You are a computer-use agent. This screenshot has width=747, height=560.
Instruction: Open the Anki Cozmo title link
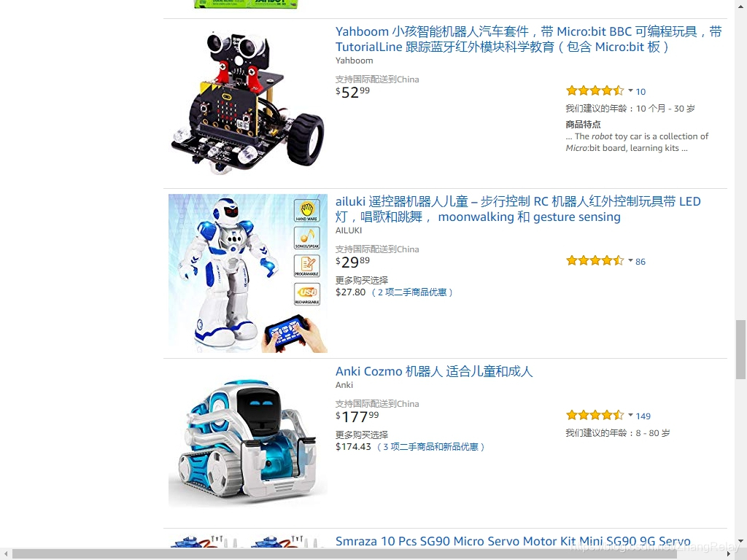434,371
